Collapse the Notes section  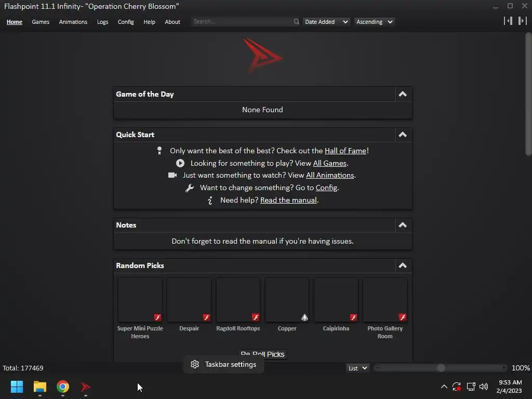403,225
